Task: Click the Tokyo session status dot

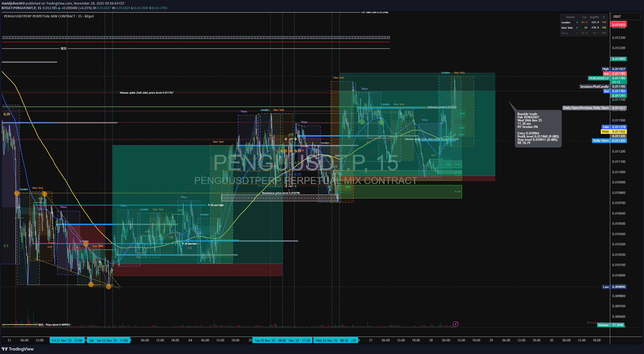Action: [577, 33]
